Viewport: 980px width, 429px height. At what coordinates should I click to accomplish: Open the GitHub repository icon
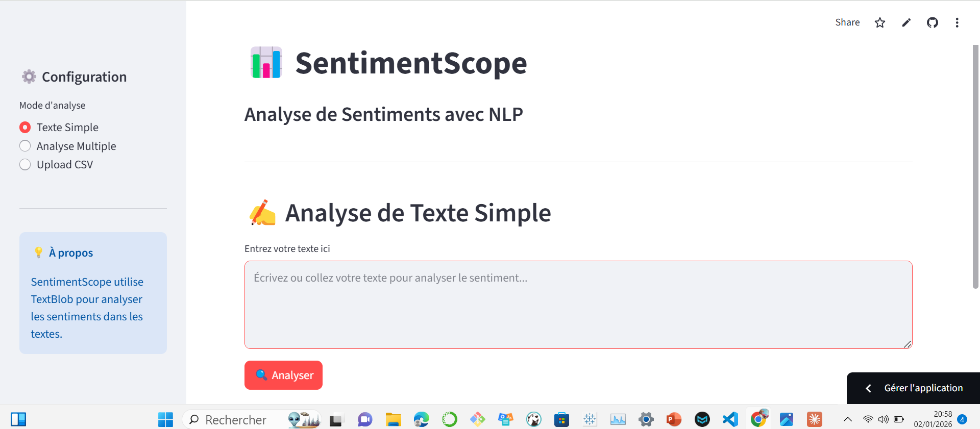click(x=933, y=22)
